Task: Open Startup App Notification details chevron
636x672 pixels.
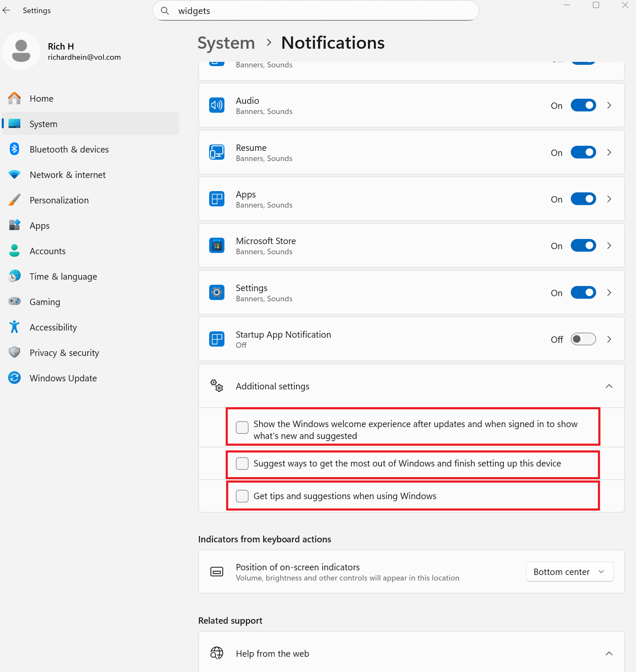Action: tap(609, 339)
